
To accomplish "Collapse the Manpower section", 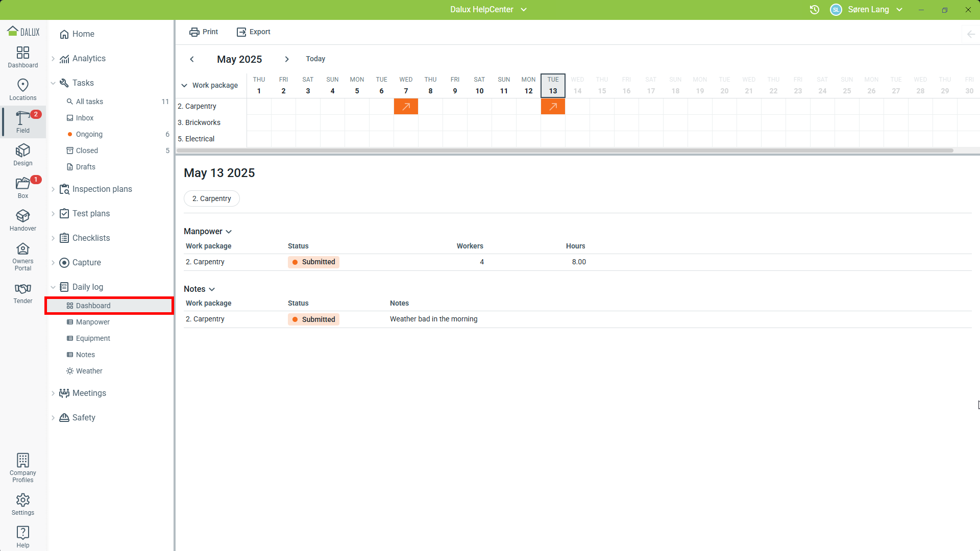I will (x=229, y=232).
